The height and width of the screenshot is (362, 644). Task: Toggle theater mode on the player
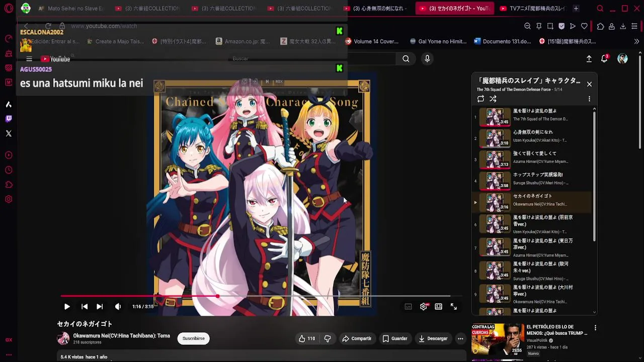pos(439,307)
